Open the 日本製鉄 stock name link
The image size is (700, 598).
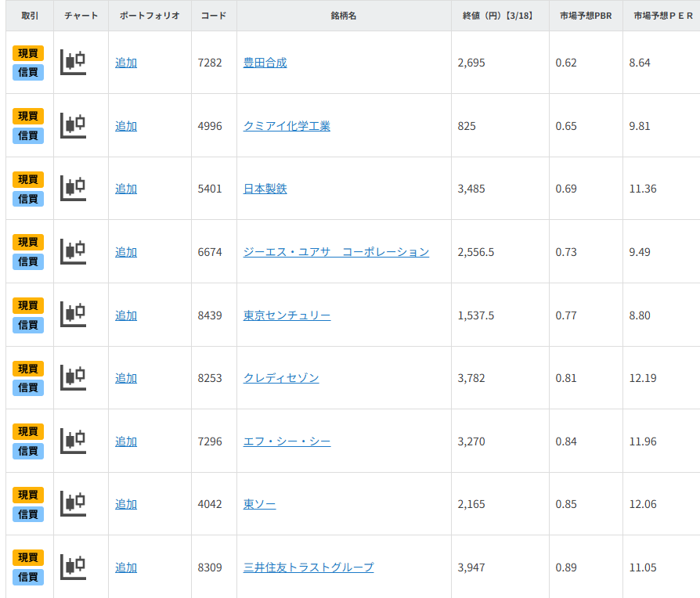point(265,189)
